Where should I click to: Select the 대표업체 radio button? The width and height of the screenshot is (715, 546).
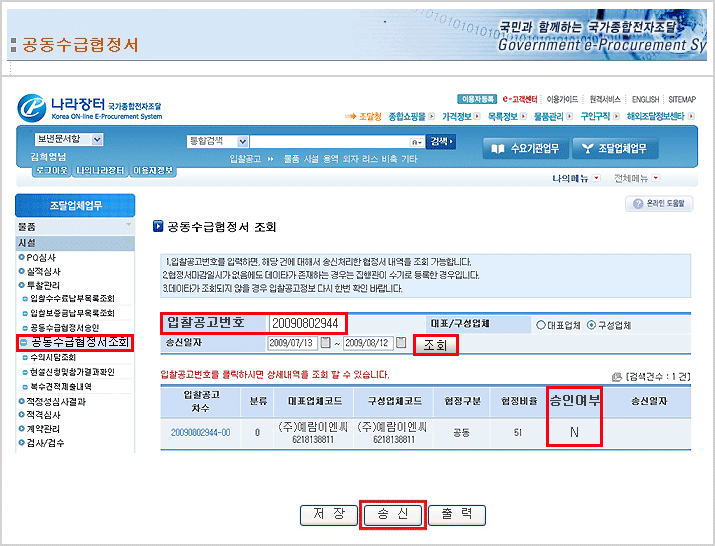(x=541, y=324)
